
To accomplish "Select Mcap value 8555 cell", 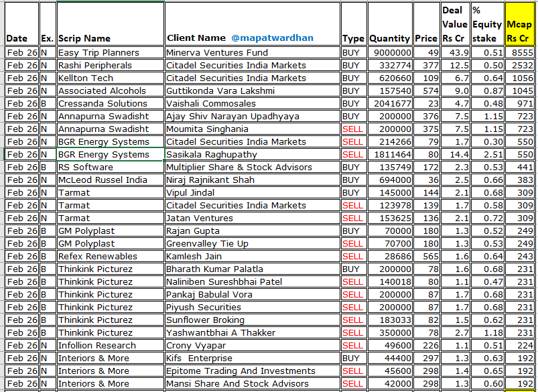I will click(519, 52).
